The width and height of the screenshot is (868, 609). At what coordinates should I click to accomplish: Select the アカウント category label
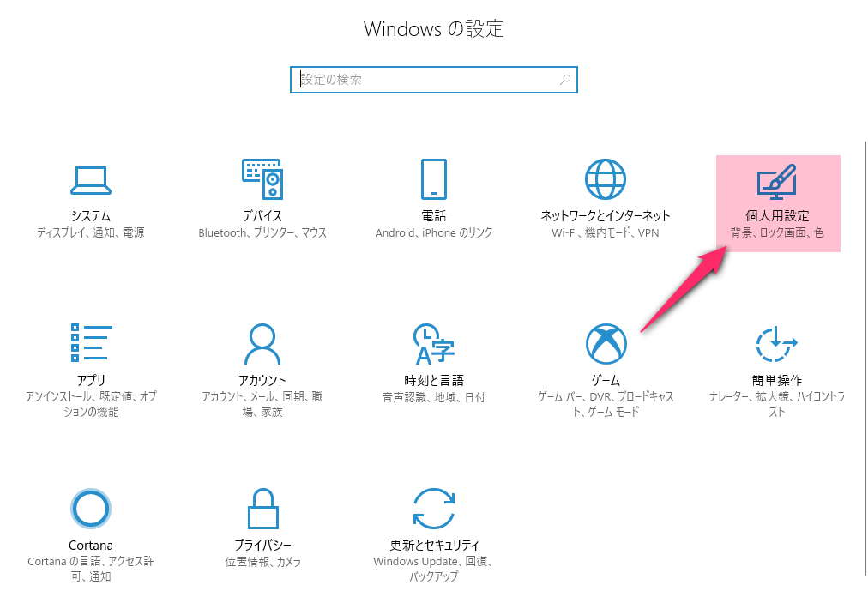(262, 380)
